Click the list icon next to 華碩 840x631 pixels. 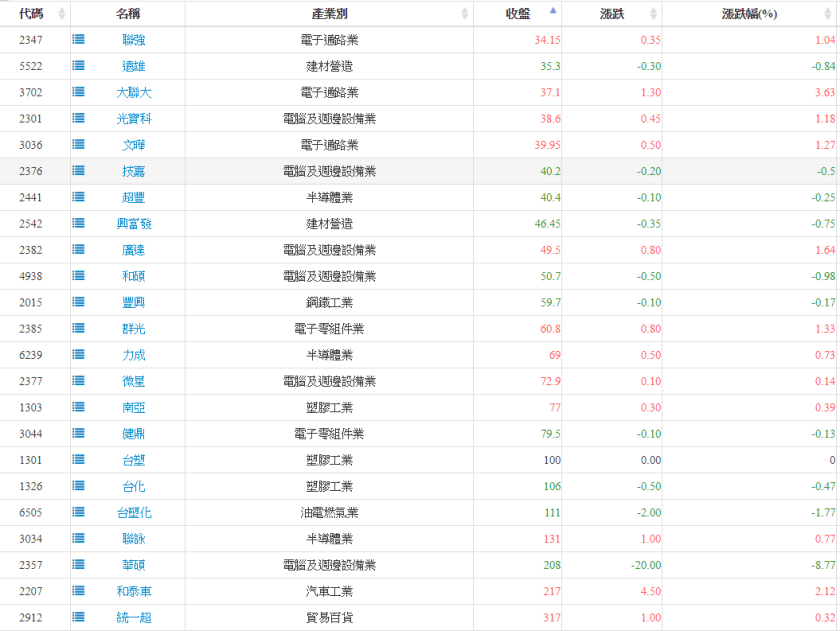pyautogui.click(x=79, y=565)
